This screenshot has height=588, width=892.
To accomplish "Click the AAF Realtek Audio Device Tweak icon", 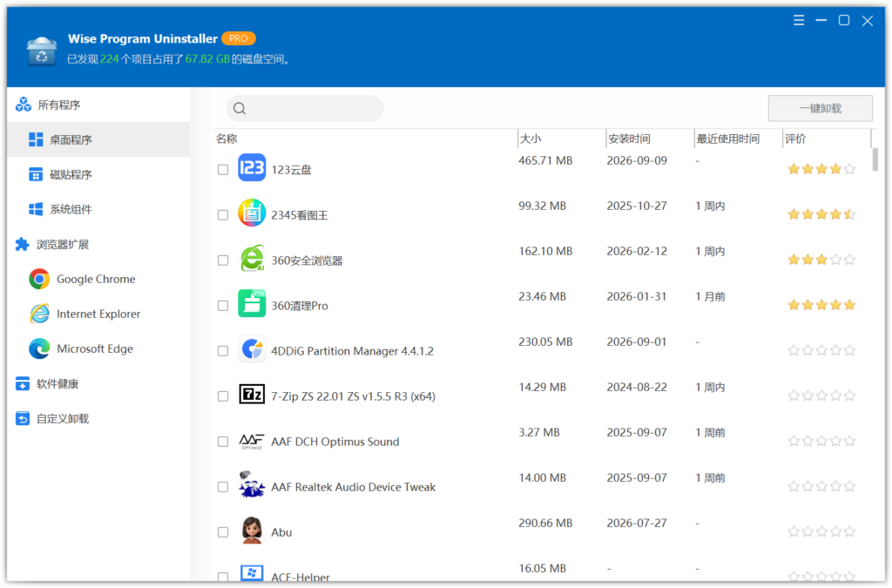I will tap(252, 484).
